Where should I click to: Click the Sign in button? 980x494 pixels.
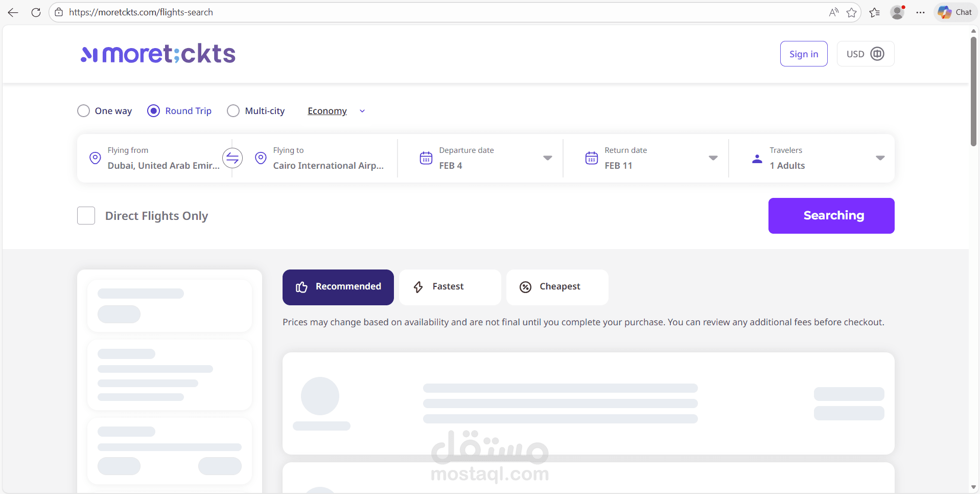click(803, 53)
